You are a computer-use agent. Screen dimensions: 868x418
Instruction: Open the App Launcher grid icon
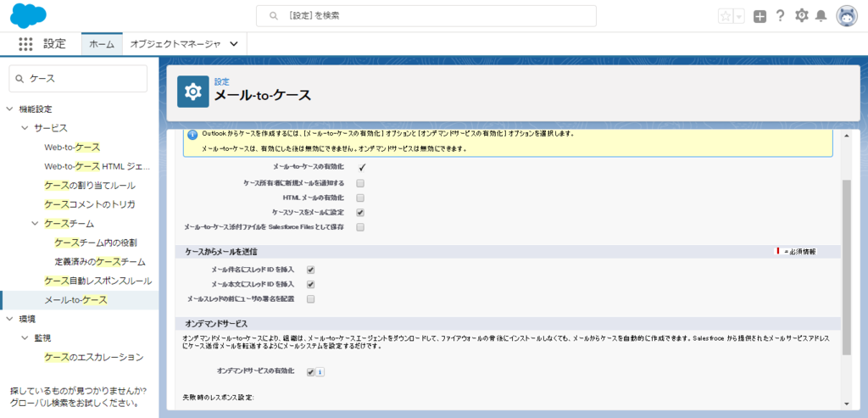tap(25, 44)
